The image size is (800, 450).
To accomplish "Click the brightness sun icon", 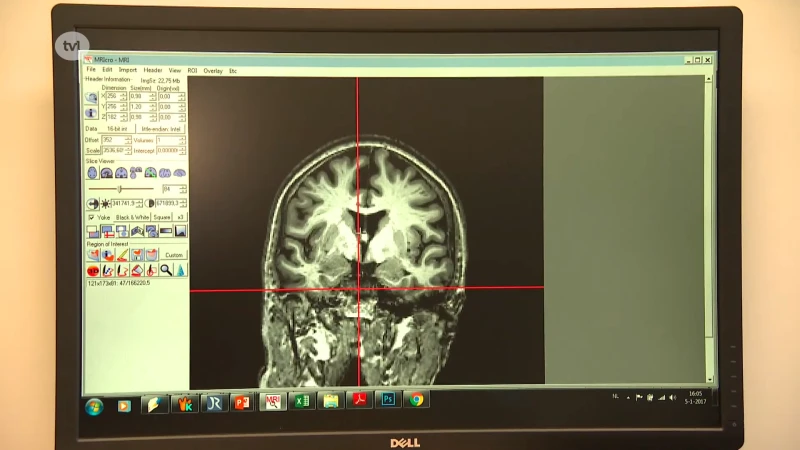I will 106,204.
